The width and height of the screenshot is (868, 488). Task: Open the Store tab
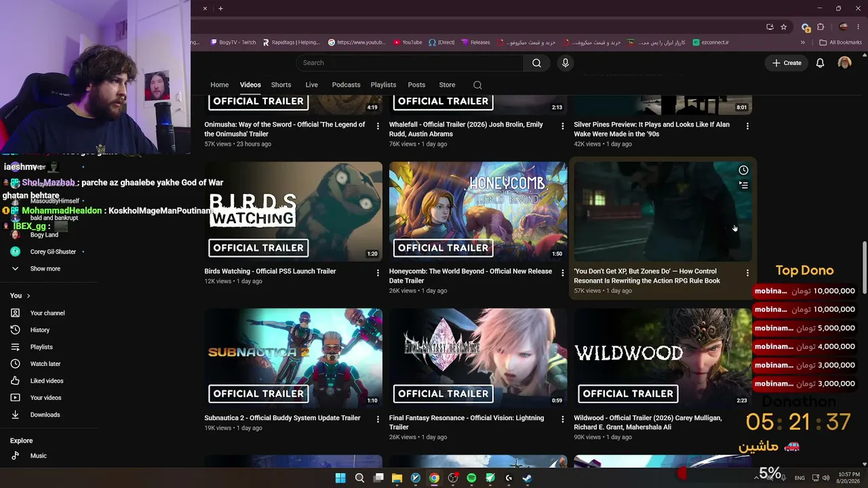pos(447,85)
